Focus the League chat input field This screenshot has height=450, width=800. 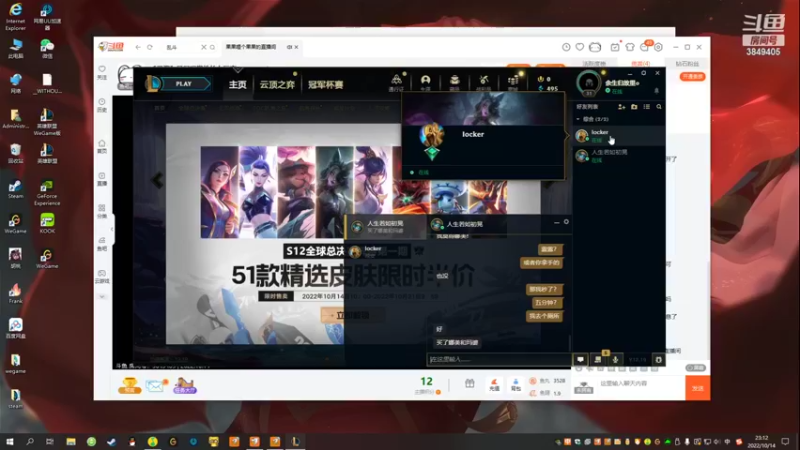click(498, 360)
